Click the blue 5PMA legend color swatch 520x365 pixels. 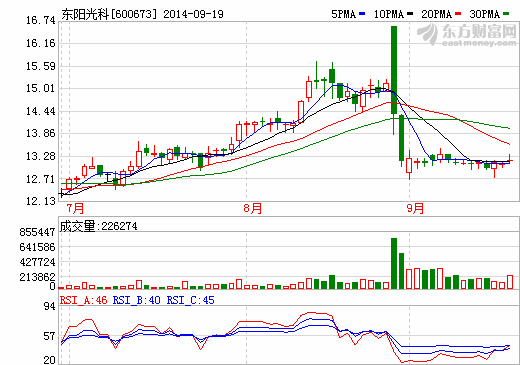(x=362, y=14)
